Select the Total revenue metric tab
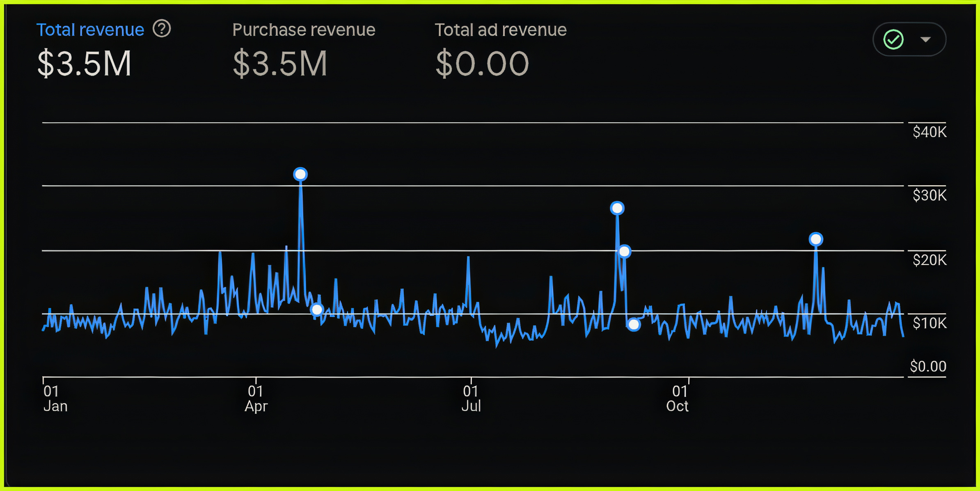The height and width of the screenshot is (491, 980). coord(90,30)
